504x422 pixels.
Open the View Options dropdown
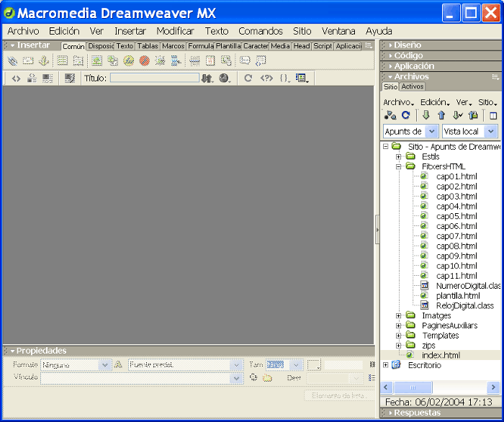click(x=302, y=78)
